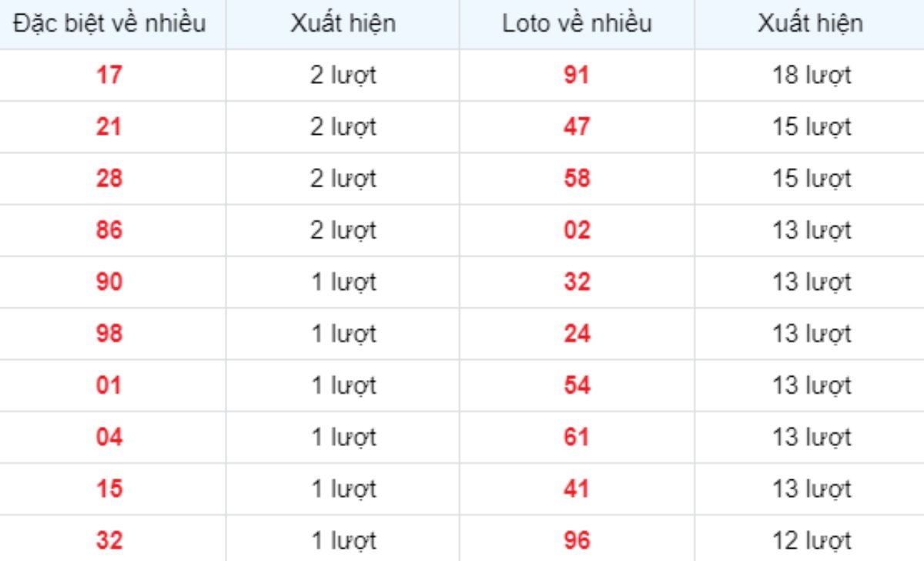Click the red number 86

109,230
